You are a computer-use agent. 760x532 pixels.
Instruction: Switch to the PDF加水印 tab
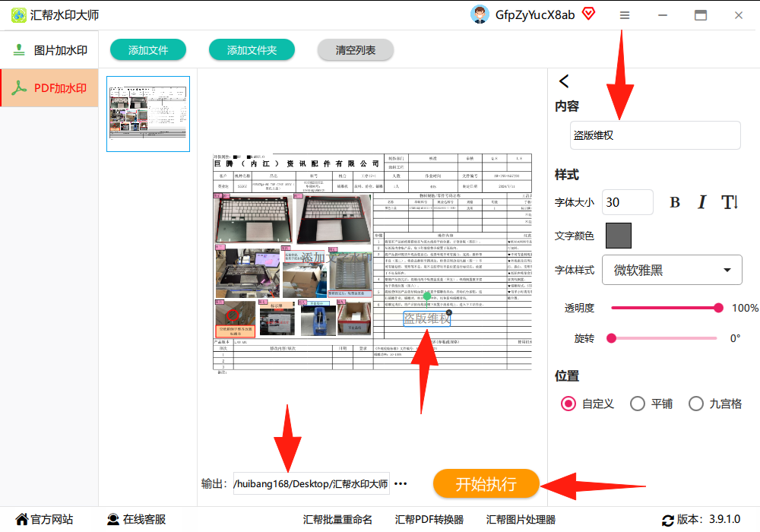49,87
